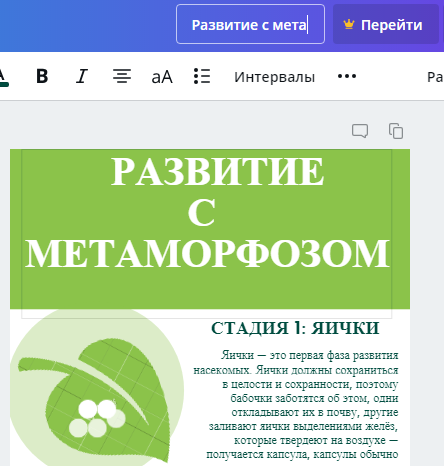Click the crown icon on Перейти
Screen dimensions: 444x466
(348, 24)
